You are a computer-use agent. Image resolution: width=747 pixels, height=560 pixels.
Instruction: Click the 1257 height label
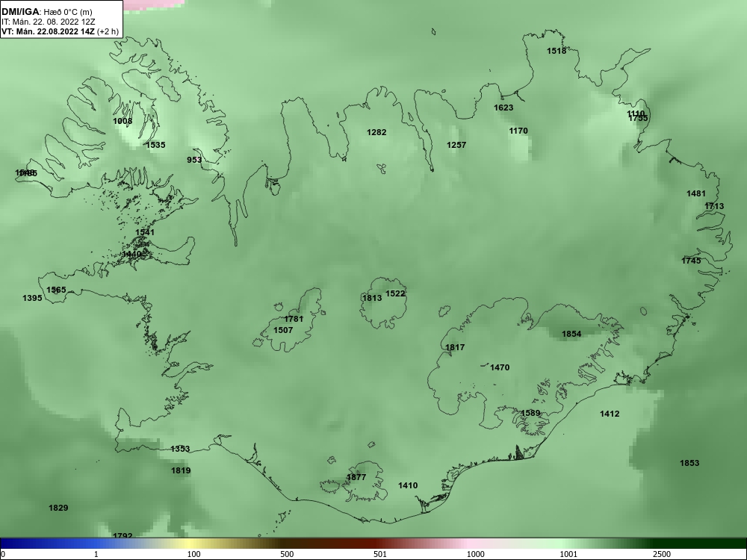click(456, 145)
